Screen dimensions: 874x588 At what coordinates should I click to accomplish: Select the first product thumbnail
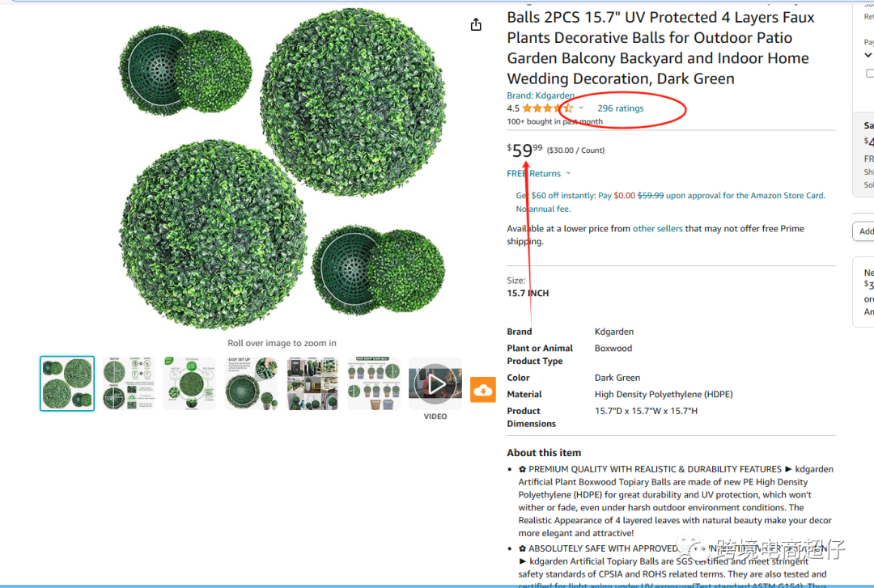pyautogui.click(x=67, y=383)
